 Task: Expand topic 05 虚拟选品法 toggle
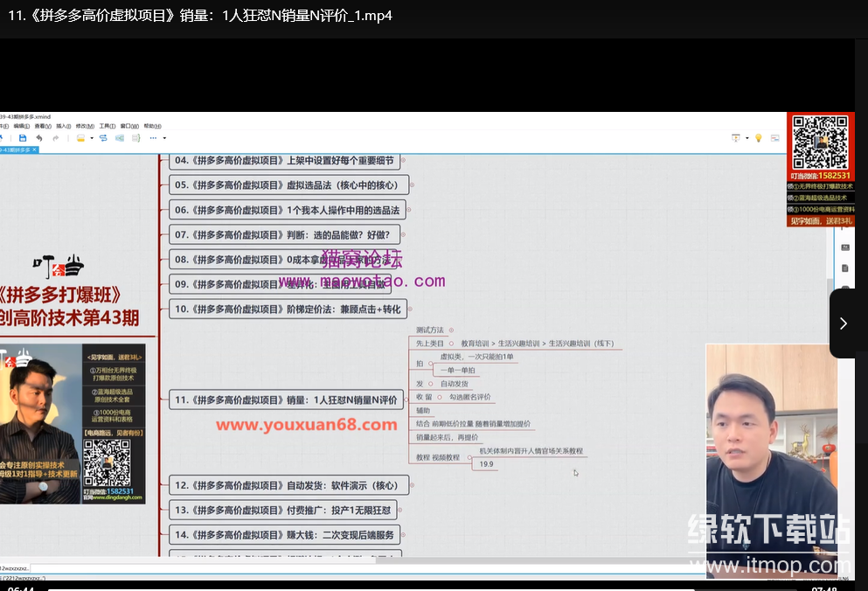[x=412, y=185]
